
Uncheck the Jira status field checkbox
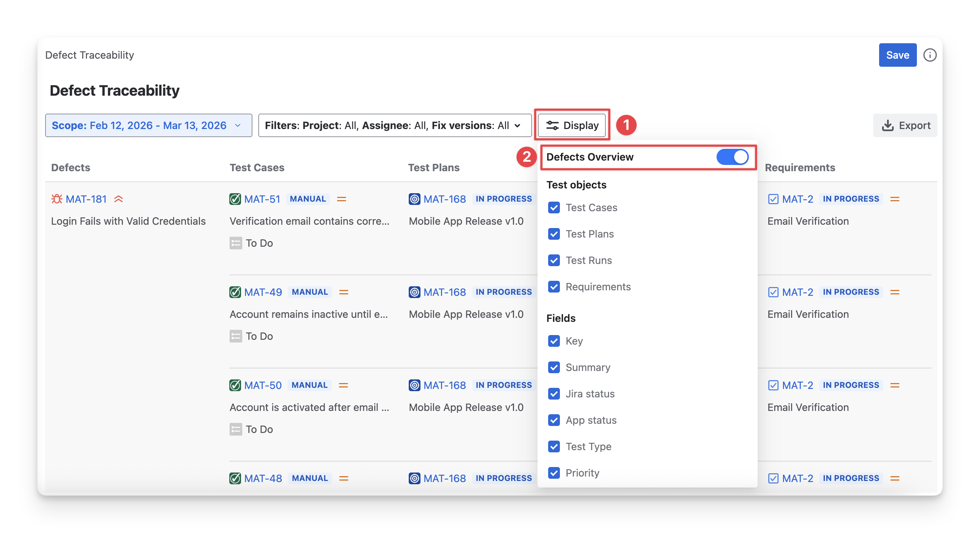[554, 394]
